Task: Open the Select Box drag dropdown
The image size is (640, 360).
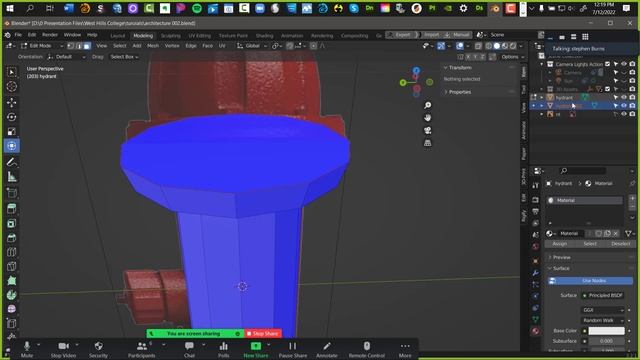Action: click(124, 57)
